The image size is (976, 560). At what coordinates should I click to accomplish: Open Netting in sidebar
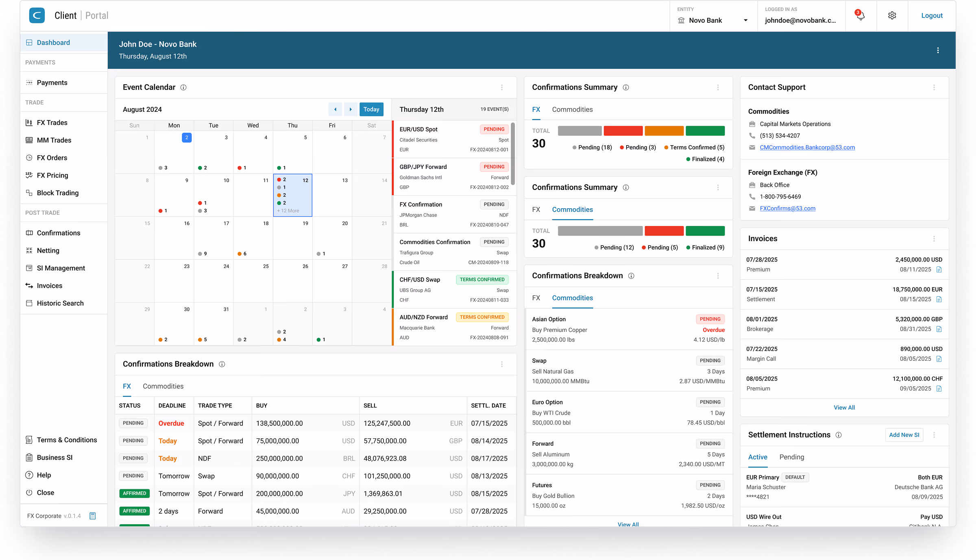48,251
